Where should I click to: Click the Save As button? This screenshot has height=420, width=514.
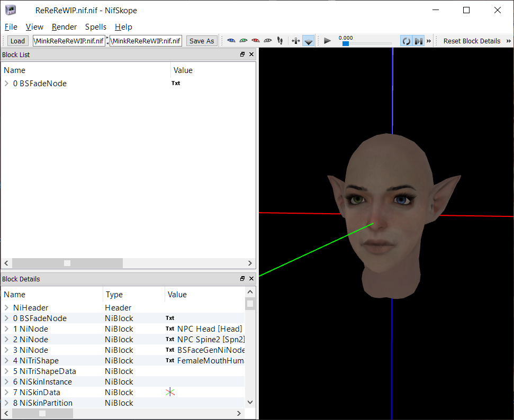[x=202, y=41]
